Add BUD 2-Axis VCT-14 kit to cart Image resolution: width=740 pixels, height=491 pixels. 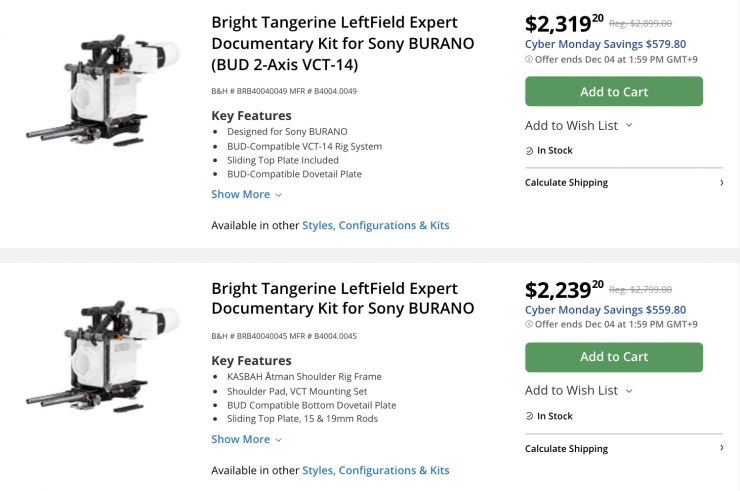pyautogui.click(x=613, y=92)
